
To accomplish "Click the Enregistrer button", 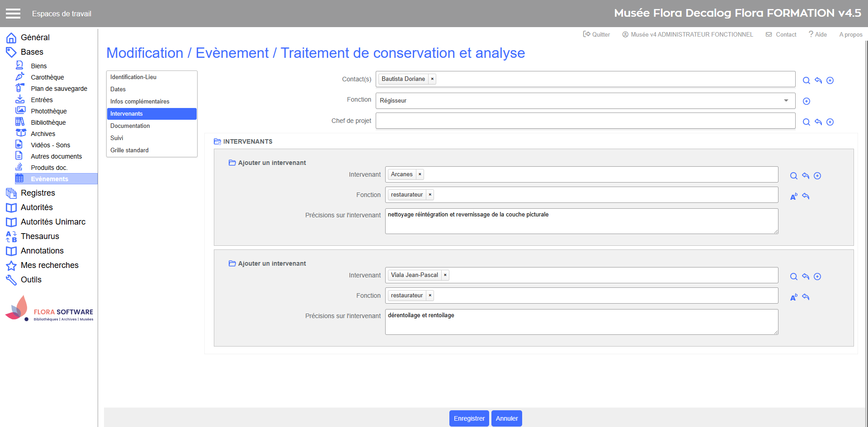I will point(469,418).
